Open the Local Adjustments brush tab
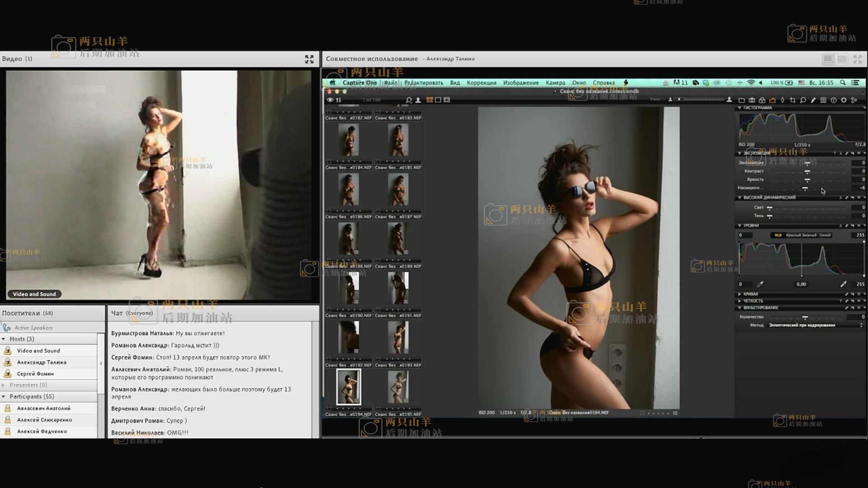Viewport: 868px width, 488px height. [x=813, y=100]
